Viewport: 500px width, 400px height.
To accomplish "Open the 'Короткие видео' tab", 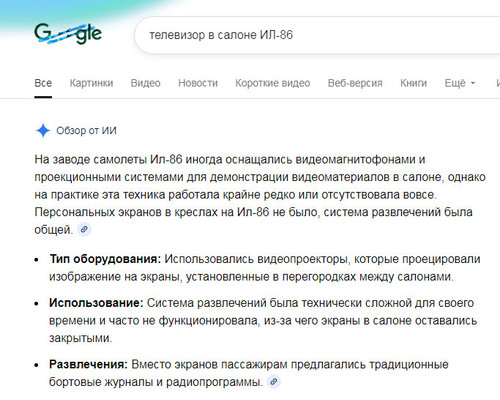I will click(x=273, y=83).
